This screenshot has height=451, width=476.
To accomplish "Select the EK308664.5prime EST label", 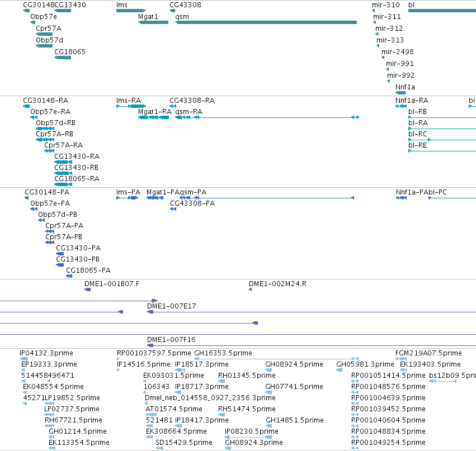I will tap(176, 431).
